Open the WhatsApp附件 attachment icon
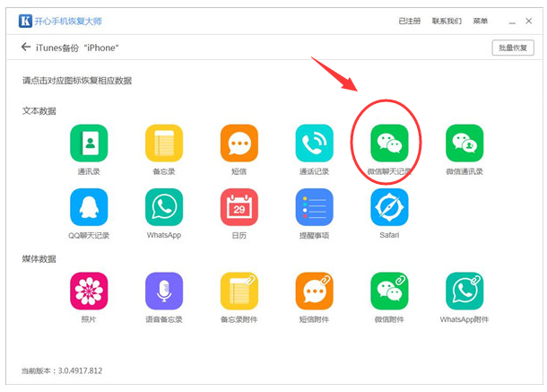547x392 pixels. (465, 291)
